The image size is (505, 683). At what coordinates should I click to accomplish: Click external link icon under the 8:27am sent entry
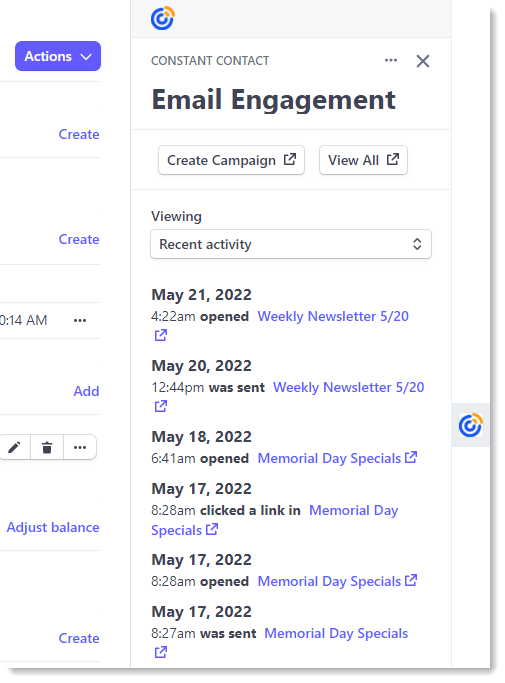pos(161,652)
